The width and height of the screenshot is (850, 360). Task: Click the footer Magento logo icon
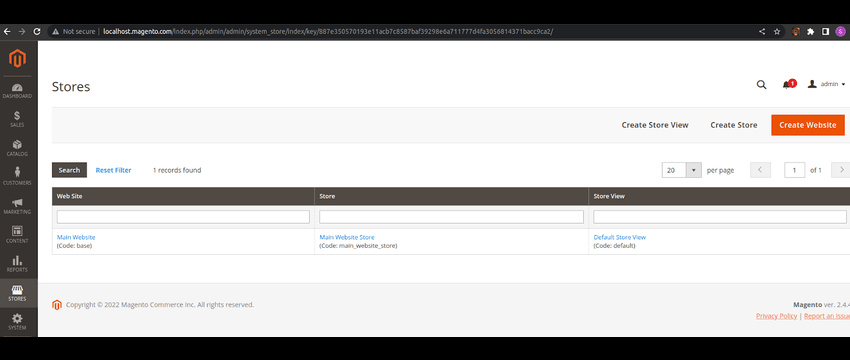coord(57,305)
